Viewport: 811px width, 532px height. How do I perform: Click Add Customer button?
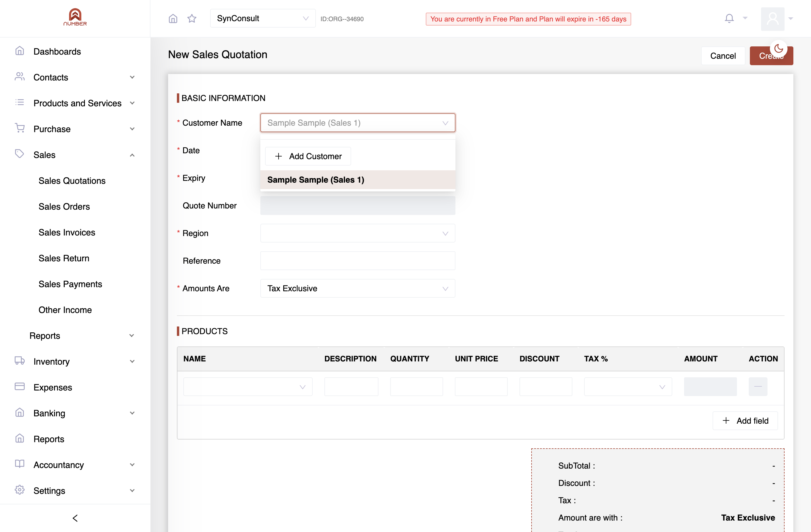[x=308, y=156]
